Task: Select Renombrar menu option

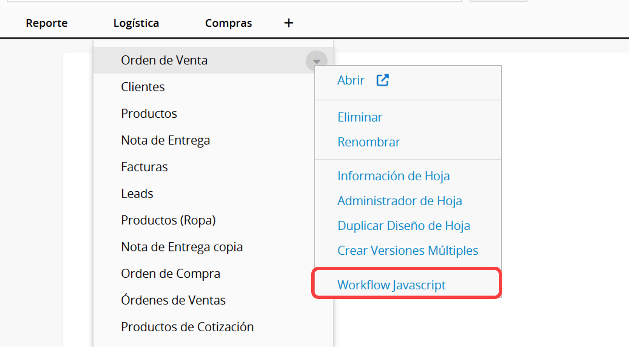Action: [x=369, y=142]
